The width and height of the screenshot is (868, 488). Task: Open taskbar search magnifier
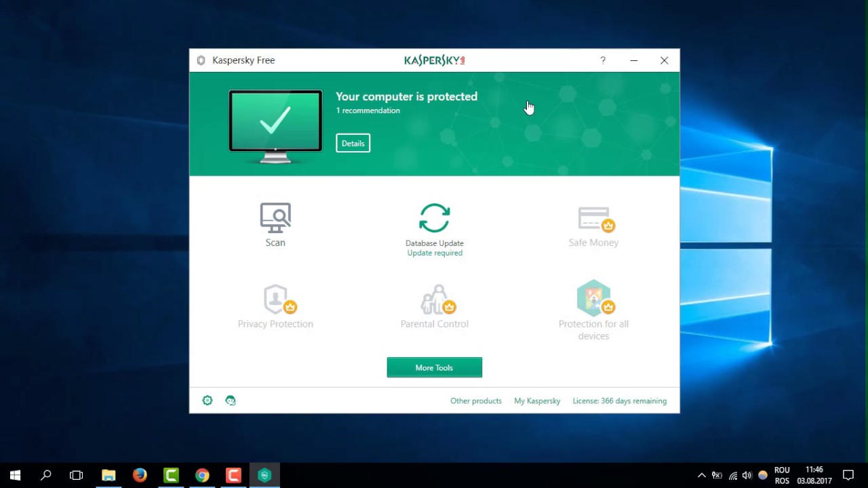tap(46, 475)
